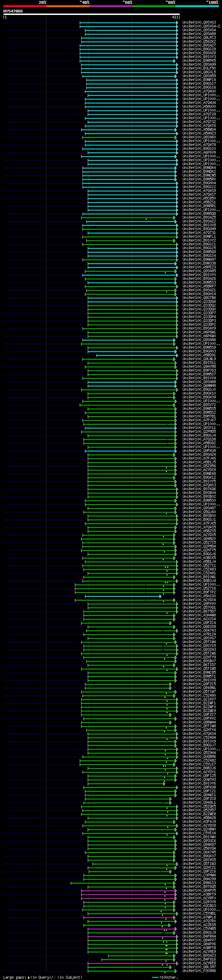222x980 pixels.
Task: Click the UniRef100_Q8LSM7 label
Action: (x=199, y=967)
